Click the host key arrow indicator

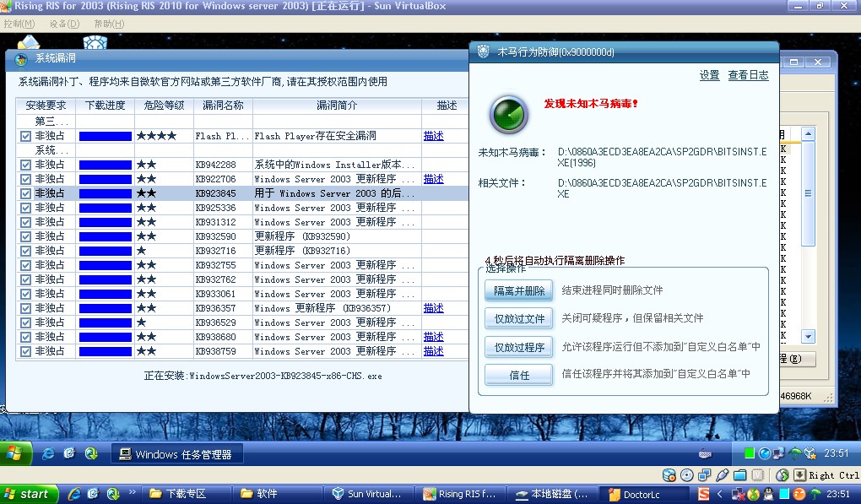(x=800, y=475)
